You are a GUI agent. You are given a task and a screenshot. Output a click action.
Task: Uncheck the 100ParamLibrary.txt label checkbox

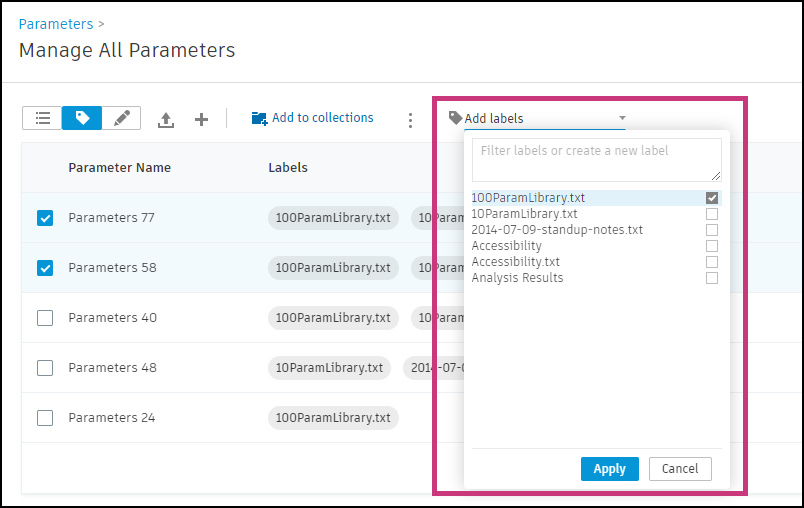[x=712, y=198]
